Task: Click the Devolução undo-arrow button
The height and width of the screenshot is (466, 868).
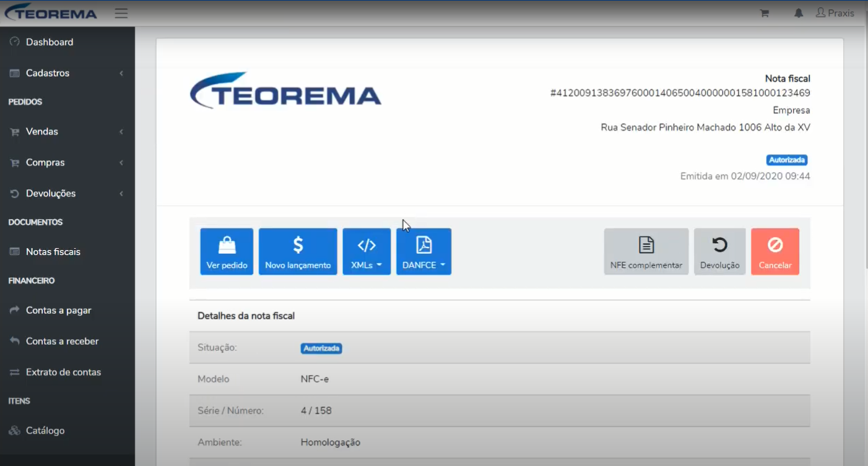Action: click(719, 251)
